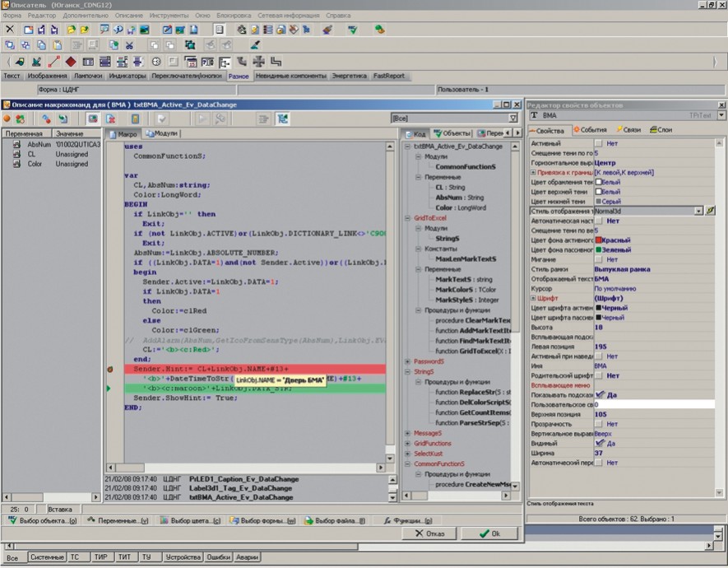
Task: Toggle the Автоматический пере checkbox
Action: coord(599,463)
